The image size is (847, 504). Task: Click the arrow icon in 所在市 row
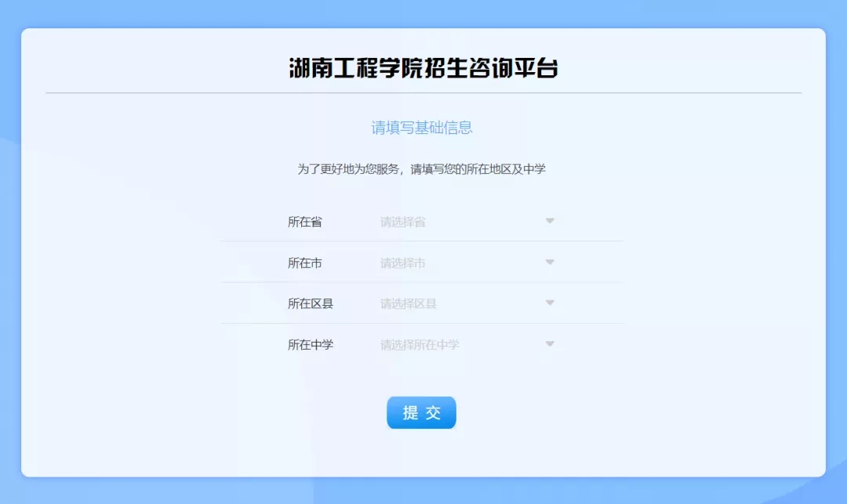[549, 262]
